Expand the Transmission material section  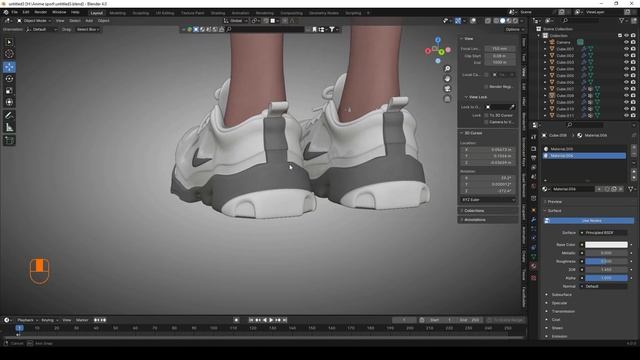563,311
